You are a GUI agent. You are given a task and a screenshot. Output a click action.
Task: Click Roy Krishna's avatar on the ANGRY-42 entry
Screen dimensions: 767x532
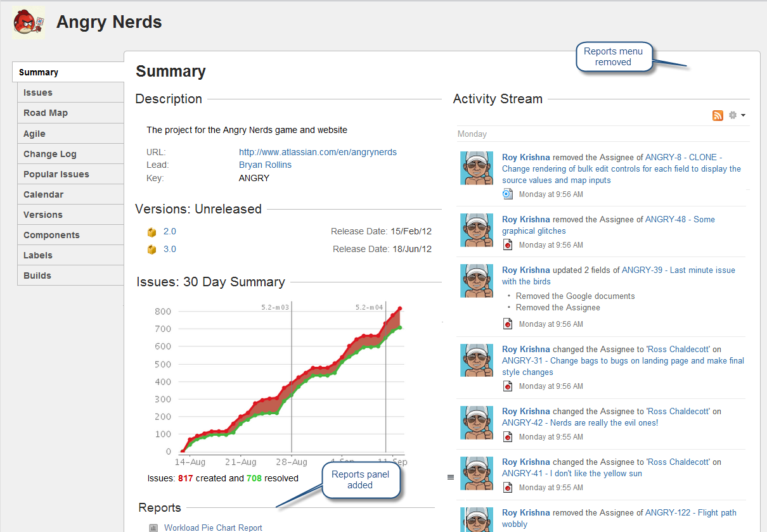point(477,422)
